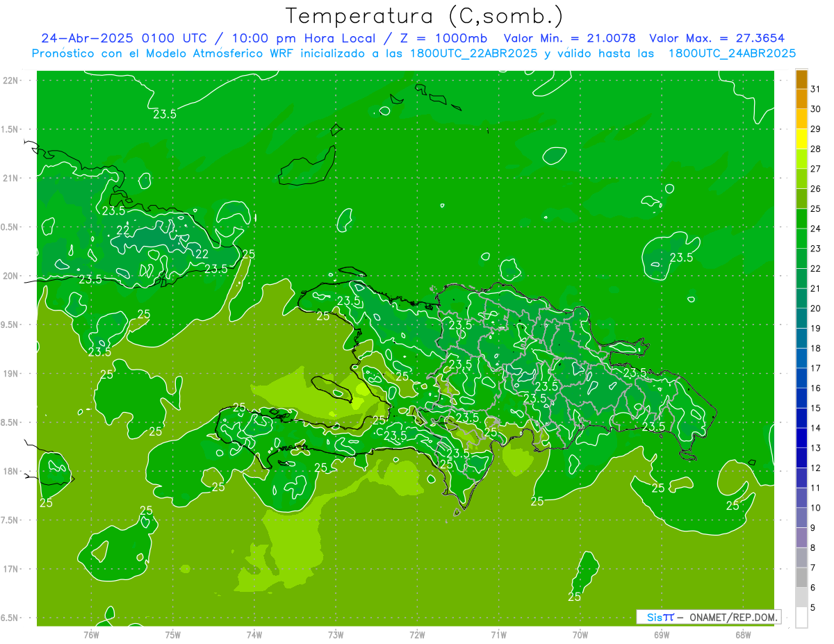
Task: Click the "29" color bar label
Action: 816,129
